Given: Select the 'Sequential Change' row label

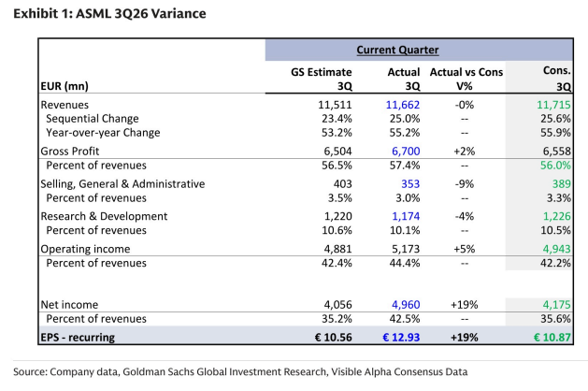Looking at the screenshot, I should click(x=93, y=119).
